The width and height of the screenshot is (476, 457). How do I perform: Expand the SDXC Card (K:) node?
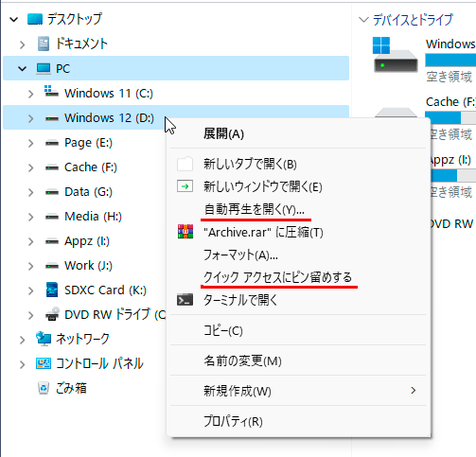point(30,290)
